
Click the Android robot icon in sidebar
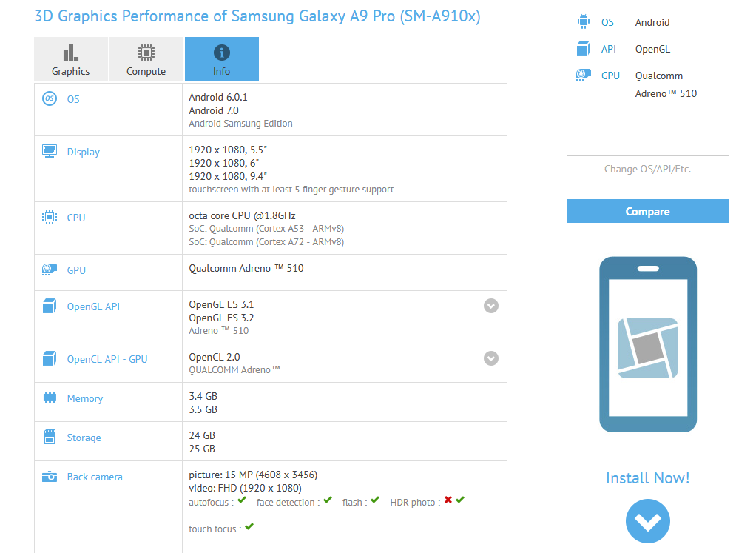[x=584, y=21]
